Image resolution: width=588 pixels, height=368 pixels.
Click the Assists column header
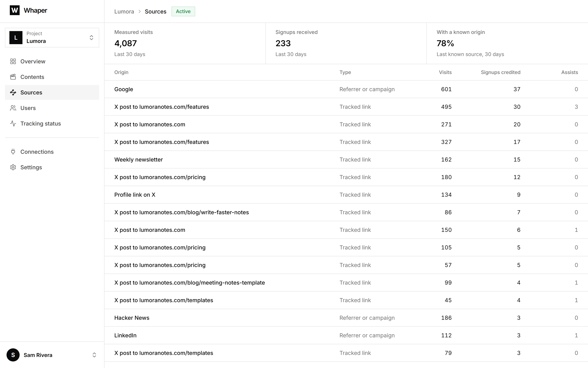coord(570,72)
